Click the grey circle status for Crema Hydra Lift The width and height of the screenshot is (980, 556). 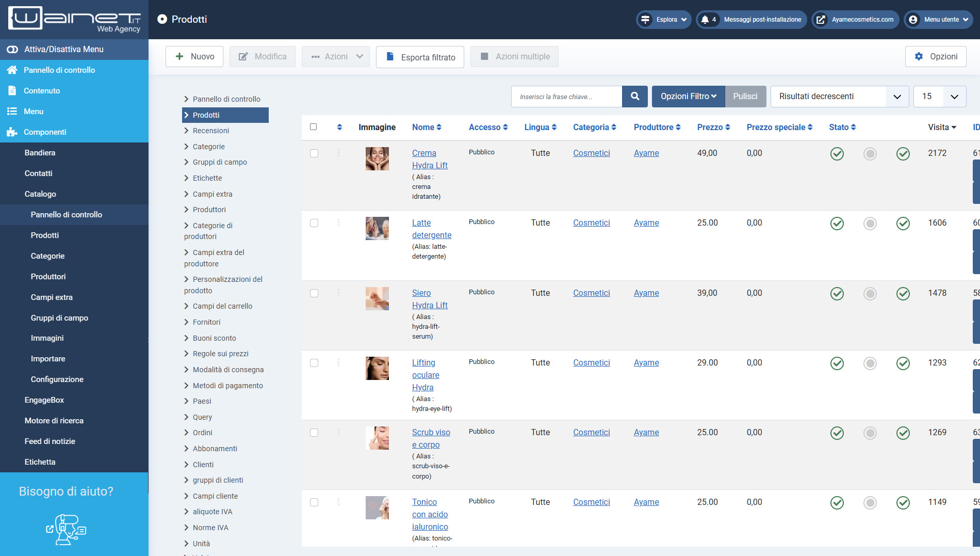click(870, 154)
